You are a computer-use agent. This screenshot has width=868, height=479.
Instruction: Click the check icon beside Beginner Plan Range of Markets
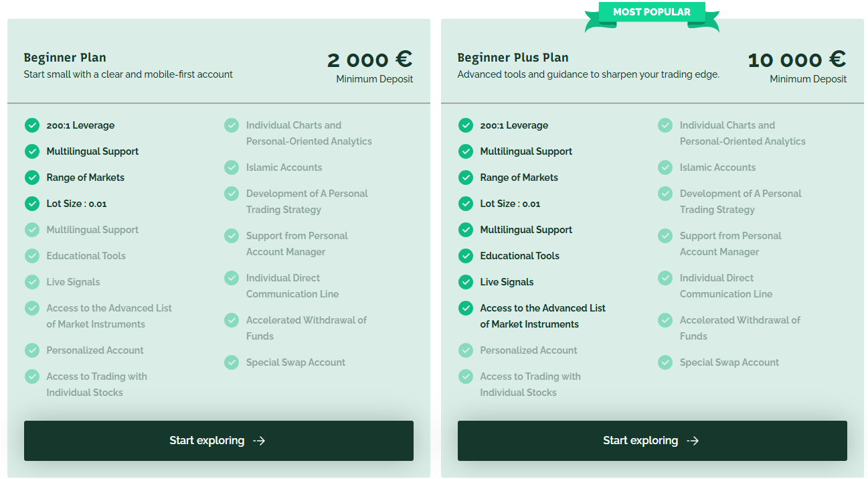pos(32,178)
